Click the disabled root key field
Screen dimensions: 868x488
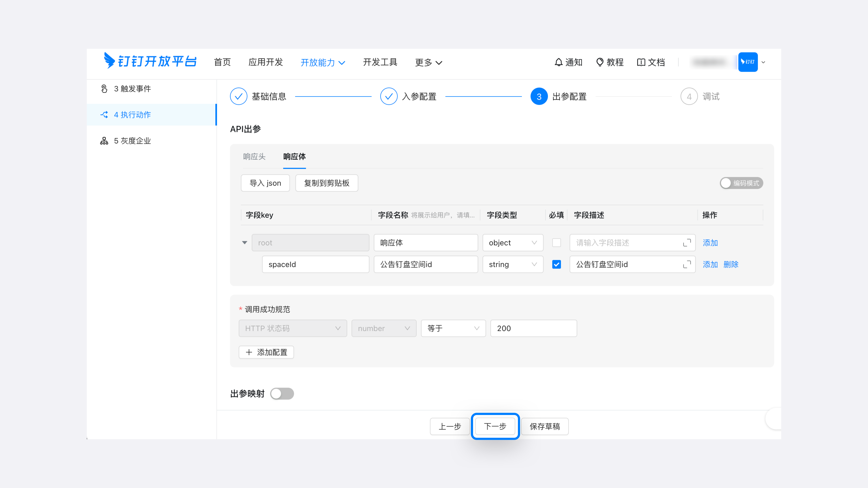310,243
